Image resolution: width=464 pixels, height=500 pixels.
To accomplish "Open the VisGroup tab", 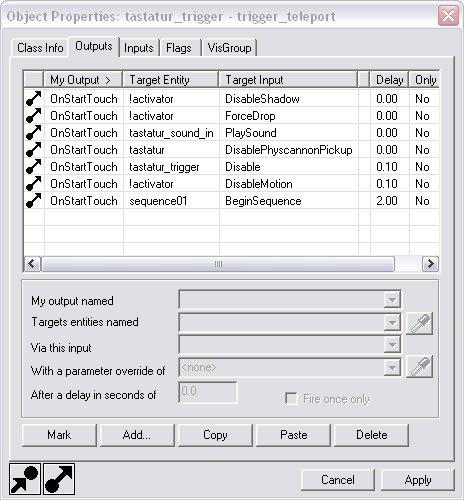I will coord(229,48).
